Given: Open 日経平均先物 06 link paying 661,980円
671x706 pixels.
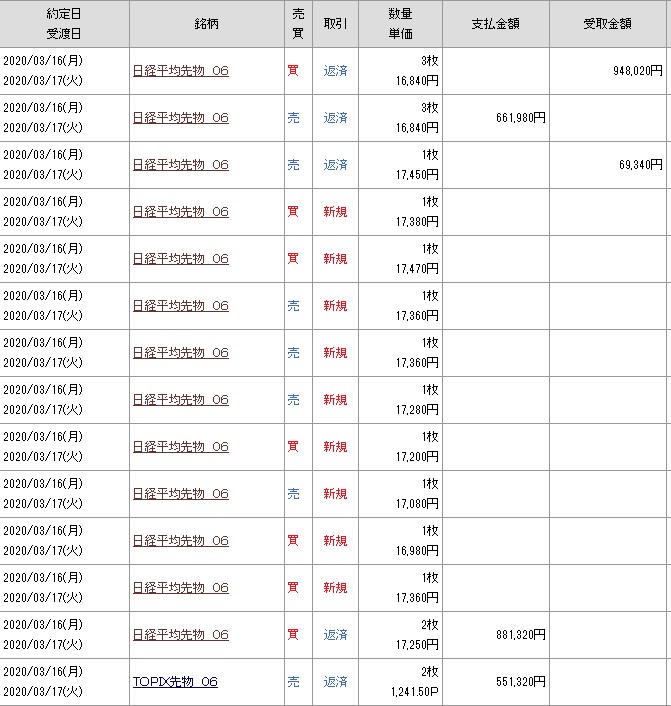Looking at the screenshot, I should (x=180, y=118).
